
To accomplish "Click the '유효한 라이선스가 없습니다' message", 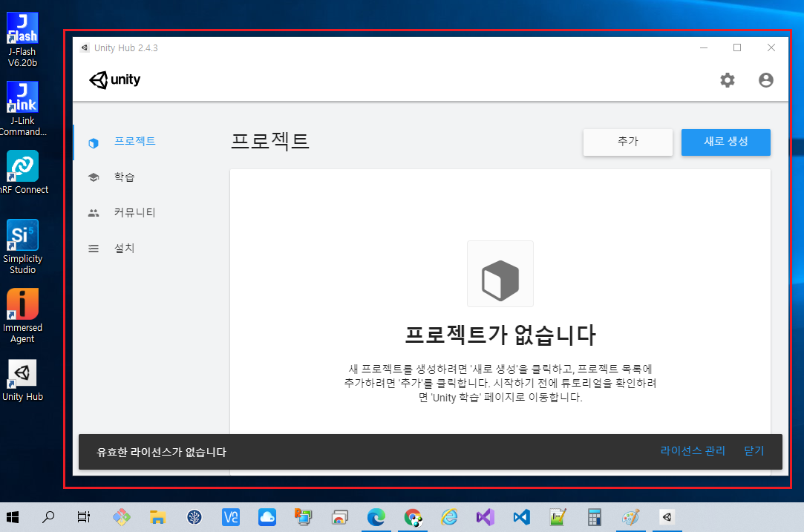I will tap(162, 452).
